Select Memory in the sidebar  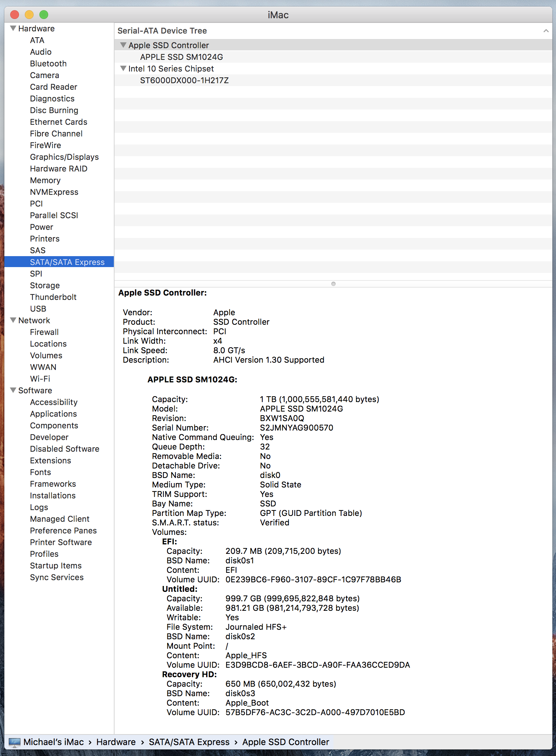tap(45, 180)
